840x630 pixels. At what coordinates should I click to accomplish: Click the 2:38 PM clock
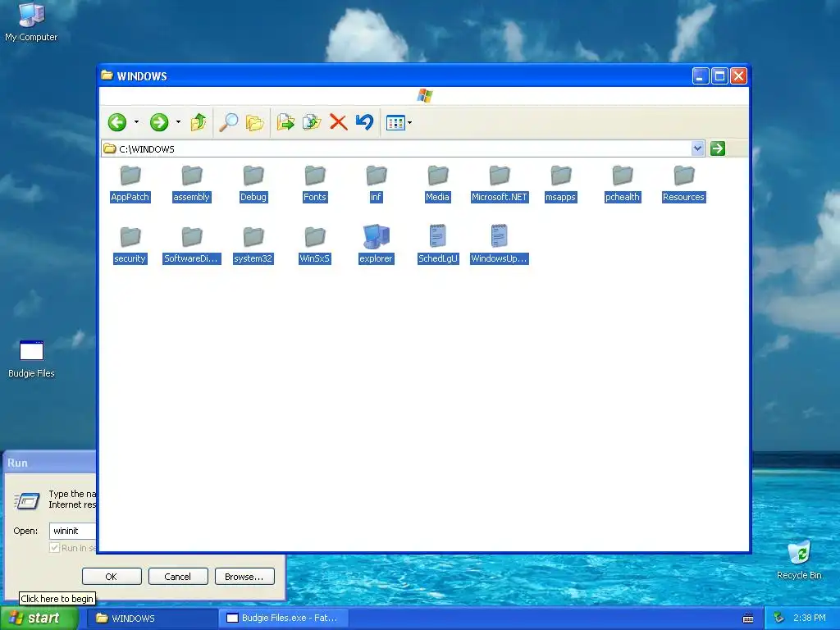(x=810, y=618)
